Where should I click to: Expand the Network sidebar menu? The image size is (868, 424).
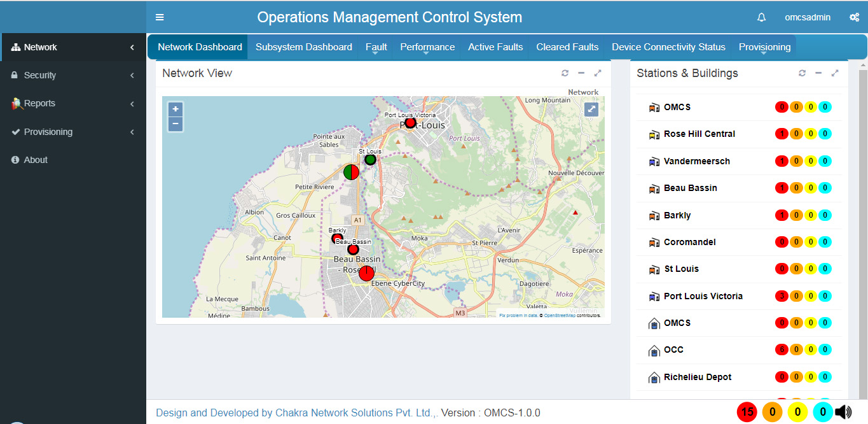point(74,47)
